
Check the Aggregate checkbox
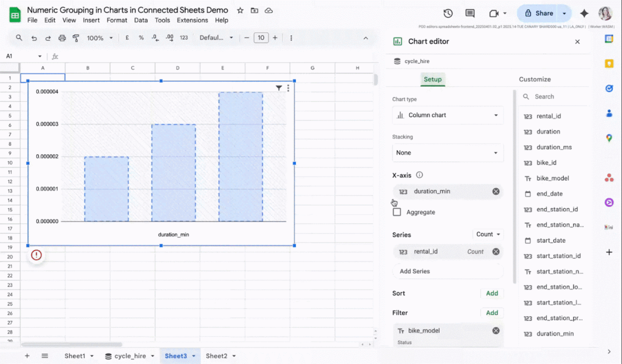coord(397,212)
